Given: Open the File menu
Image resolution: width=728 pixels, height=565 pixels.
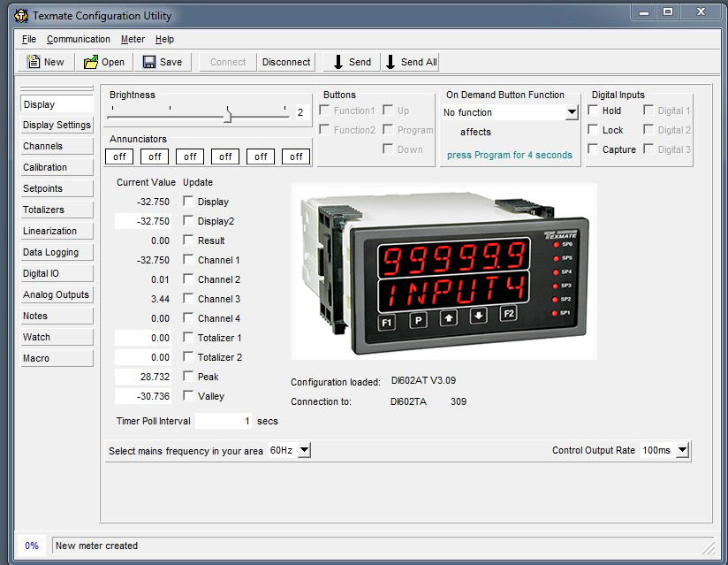Looking at the screenshot, I should point(29,39).
